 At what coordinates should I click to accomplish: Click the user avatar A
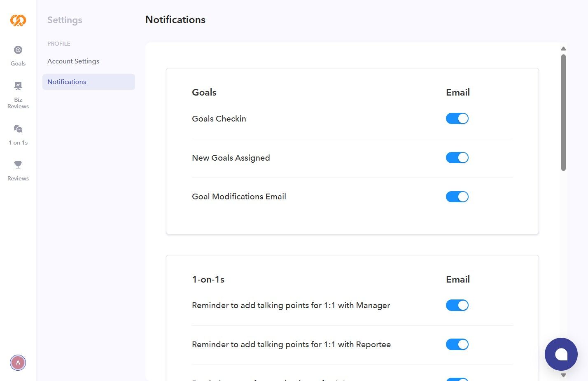tap(18, 363)
